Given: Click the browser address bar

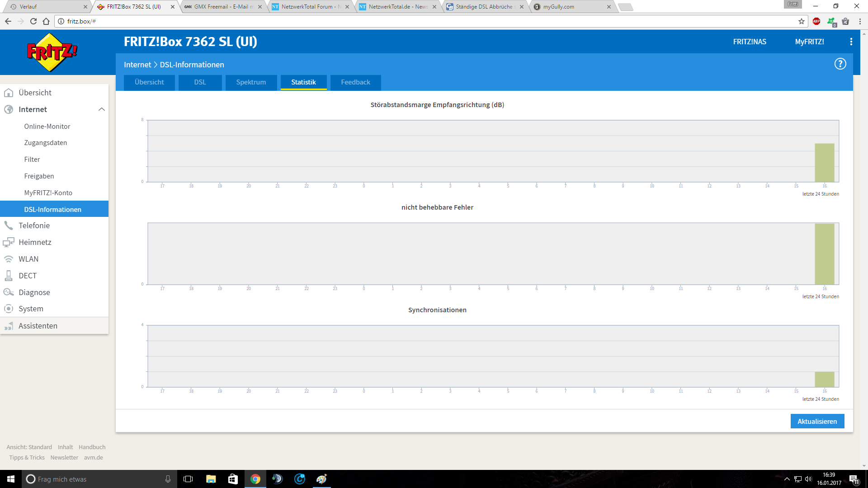Looking at the screenshot, I should [x=407, y=21].
